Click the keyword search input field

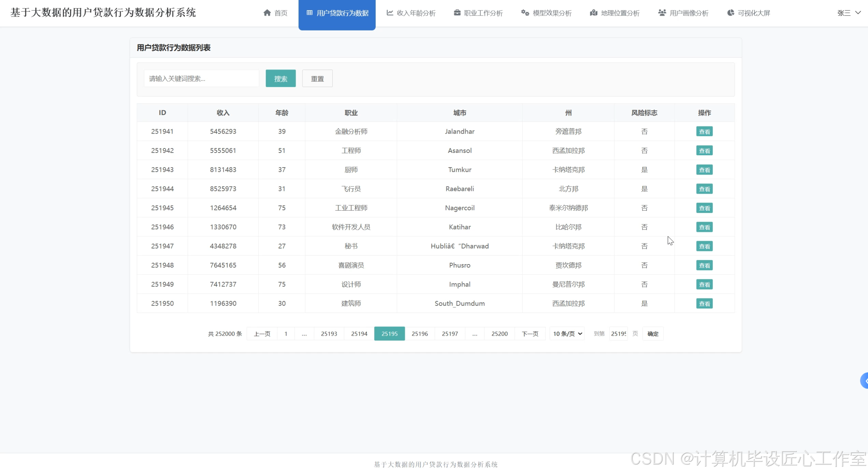202,79
